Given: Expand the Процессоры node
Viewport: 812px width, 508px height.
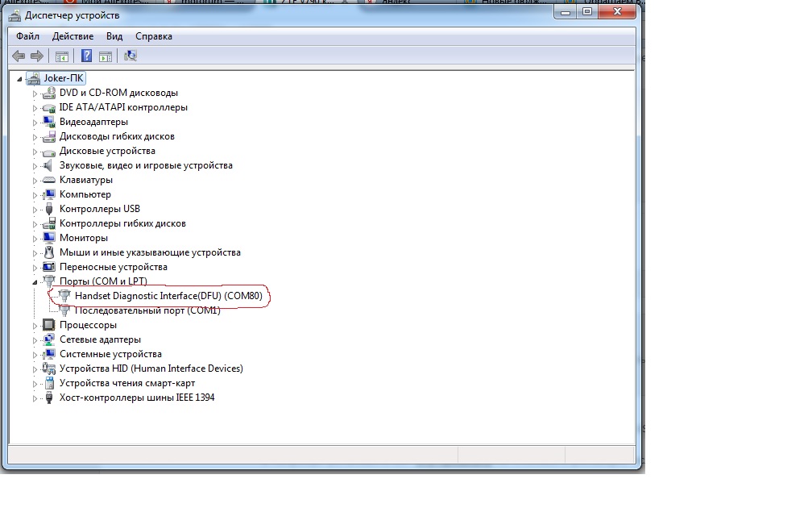Looking at the screenshot, I should (35, 326).
